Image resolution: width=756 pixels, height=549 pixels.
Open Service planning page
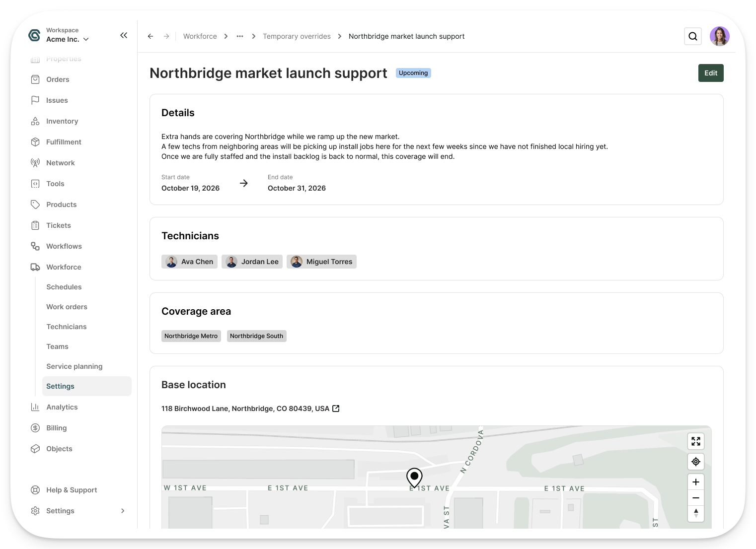pos(75,366)
